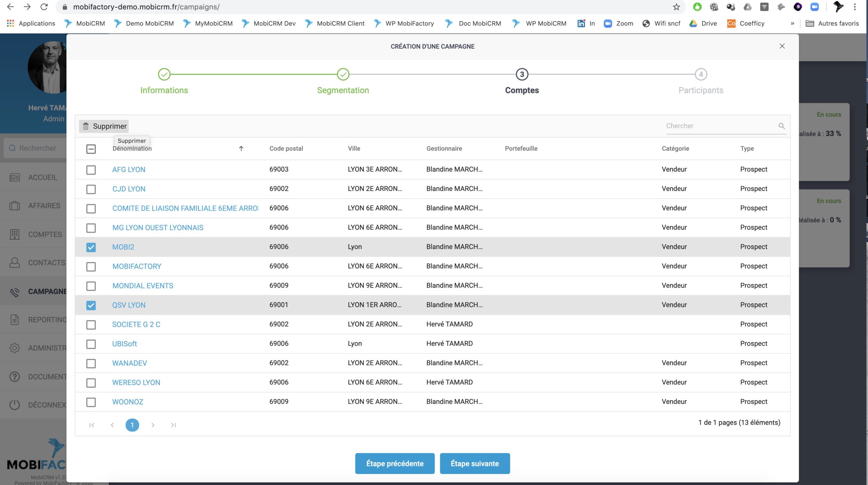
Task: Click Étape suivante button
Action: [475, 463]
